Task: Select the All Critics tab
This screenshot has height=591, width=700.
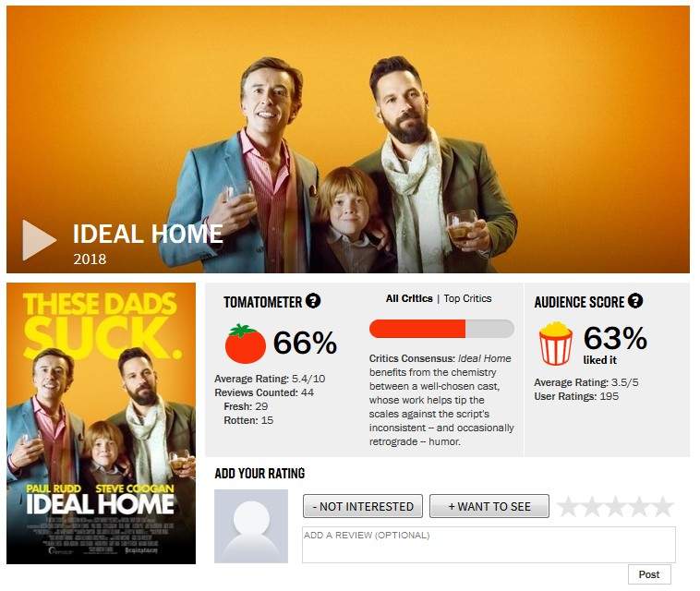Action: [409, 298]
